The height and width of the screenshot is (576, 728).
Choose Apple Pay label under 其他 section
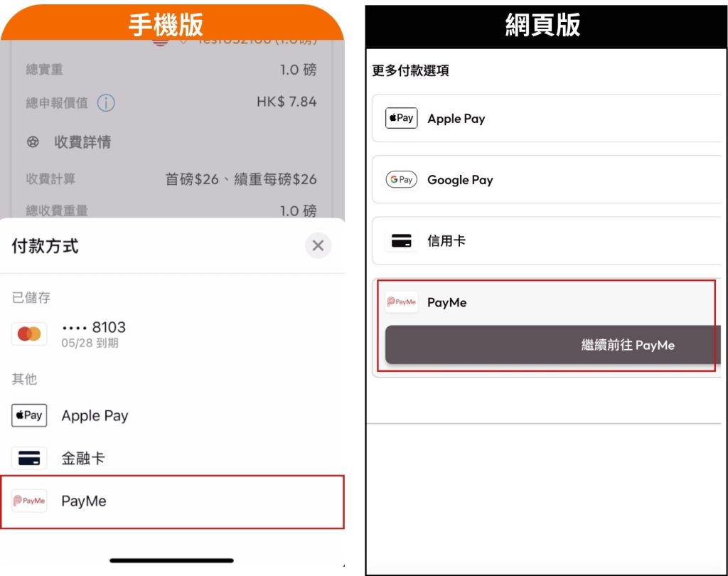(x=95, y=416)
